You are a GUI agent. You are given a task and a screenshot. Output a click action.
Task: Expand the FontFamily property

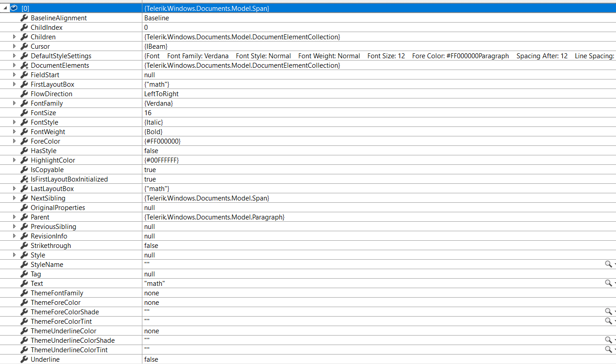tap(14, 103)
